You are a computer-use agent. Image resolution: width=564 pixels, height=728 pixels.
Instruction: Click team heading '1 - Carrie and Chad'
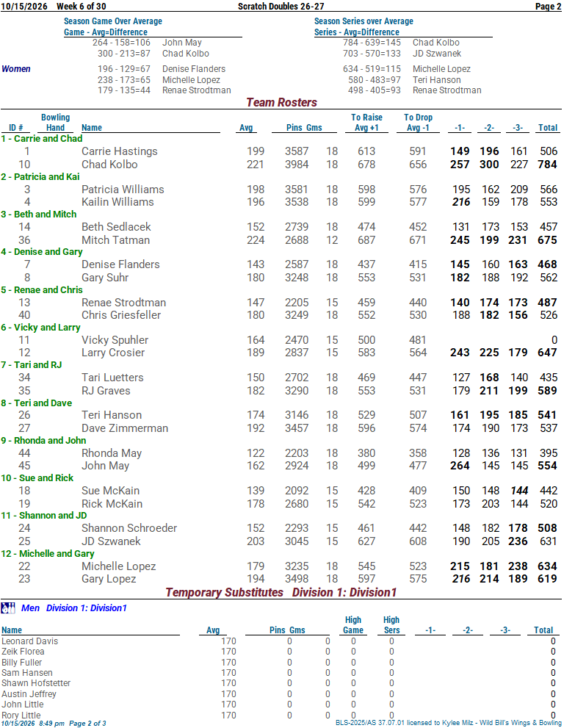[42, 138]
